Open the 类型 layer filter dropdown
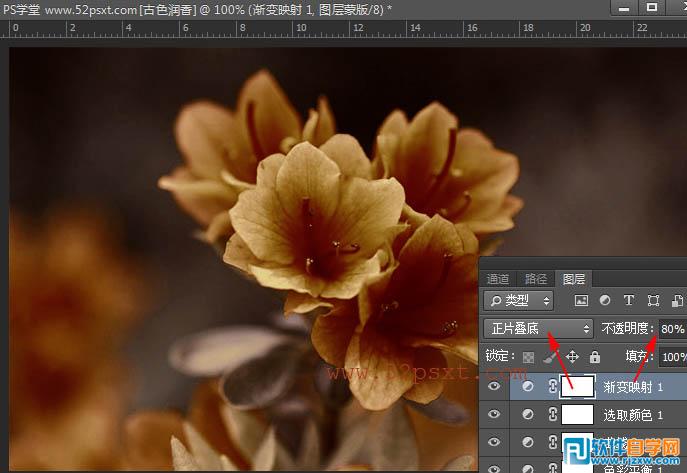Screen dimensions: 687x473 (518, 300)
